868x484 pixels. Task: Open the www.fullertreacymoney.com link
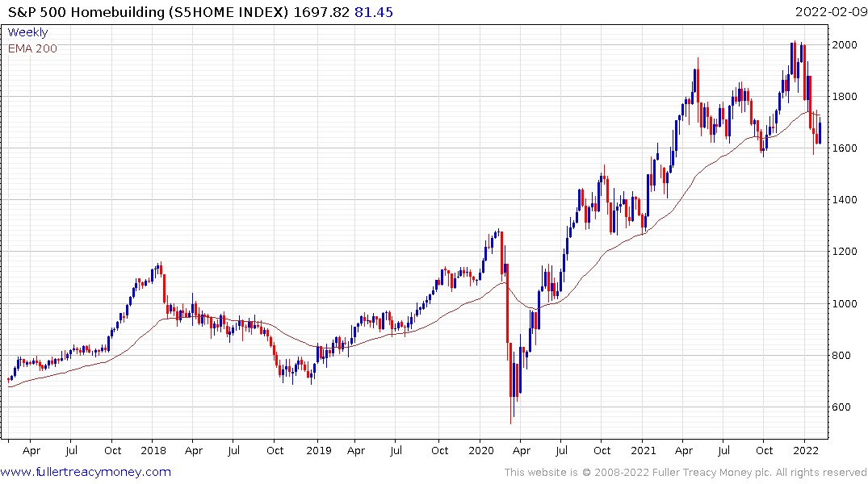pos(86,472)
